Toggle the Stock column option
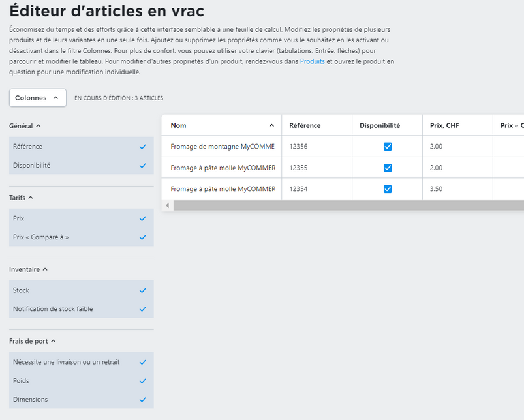Image resolution: width=524 pixels, height=420 pixels. pos(81,290)
